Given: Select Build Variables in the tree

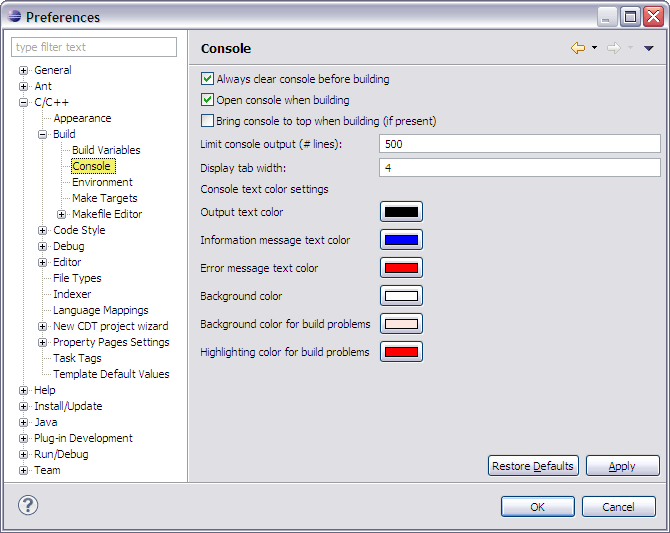Looking at the screenshot, I should [106, 150].
